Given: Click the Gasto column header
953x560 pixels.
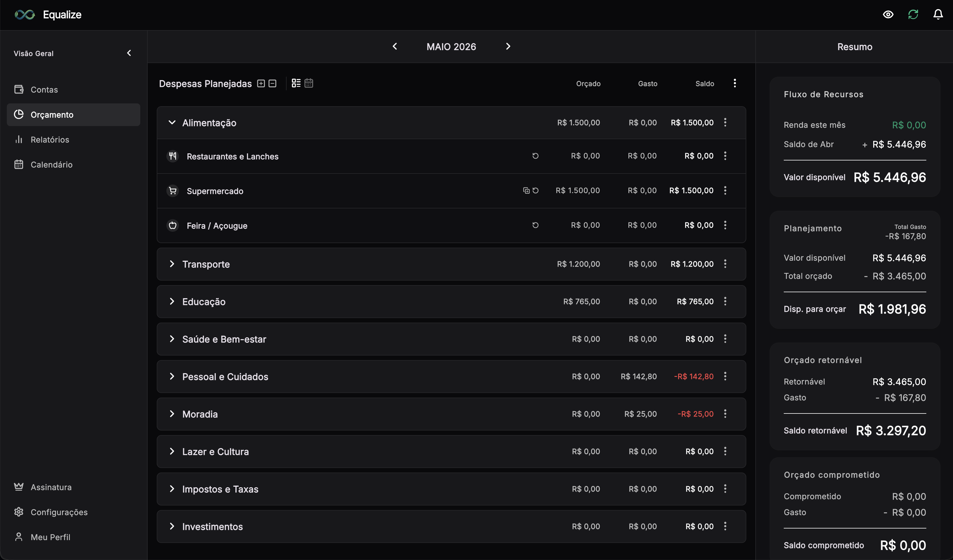Looking at the screenshot, I should 647,83.
